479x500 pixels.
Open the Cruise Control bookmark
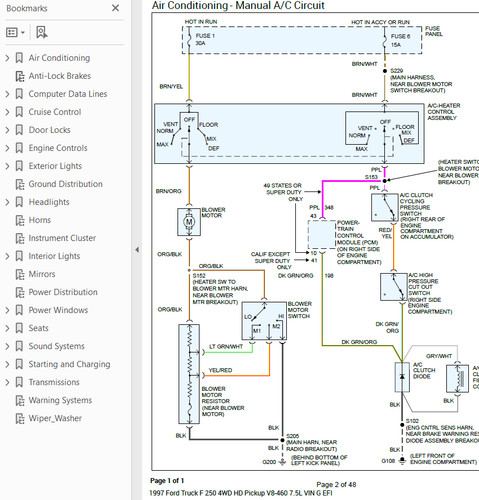tap(55, 112)
